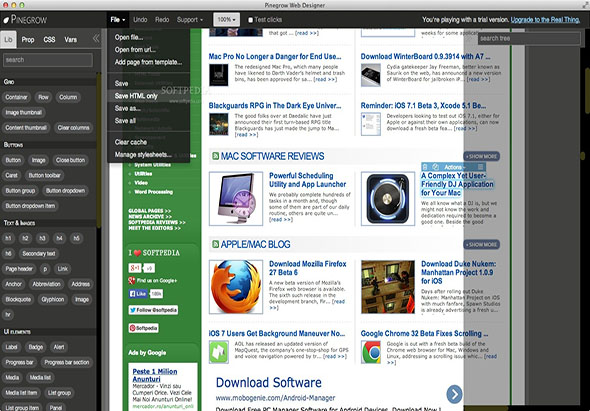Select the Badge UI element component

click(36, 347)
